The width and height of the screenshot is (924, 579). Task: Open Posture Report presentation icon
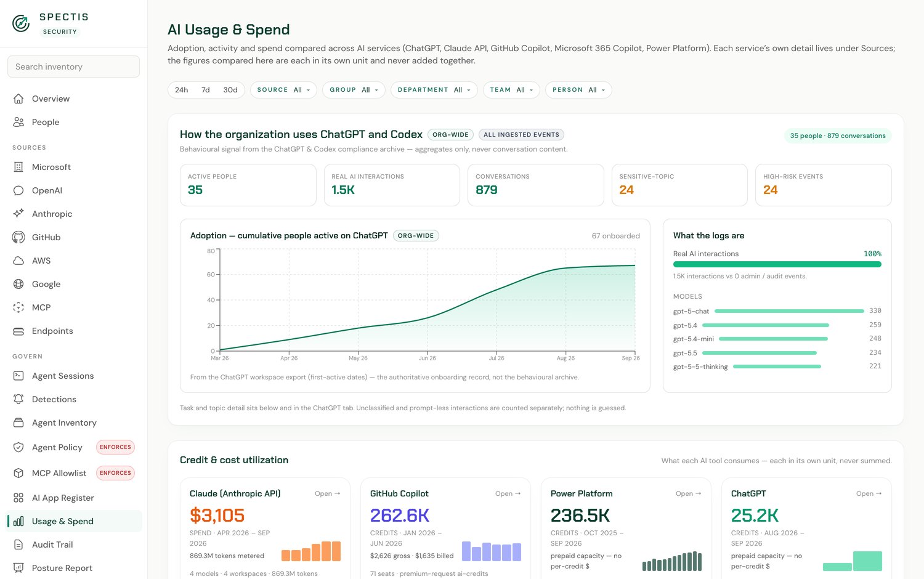click(x=18, y=568)
